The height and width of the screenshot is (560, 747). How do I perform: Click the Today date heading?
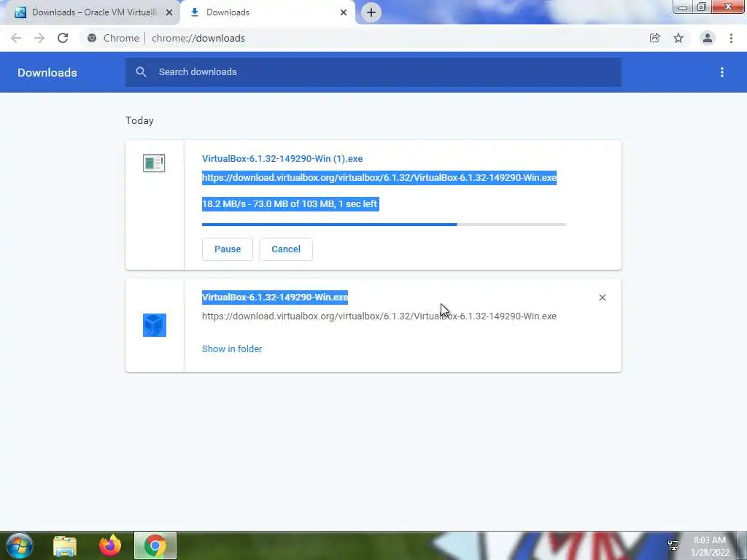pyautogui.click(x=139, y=120)
